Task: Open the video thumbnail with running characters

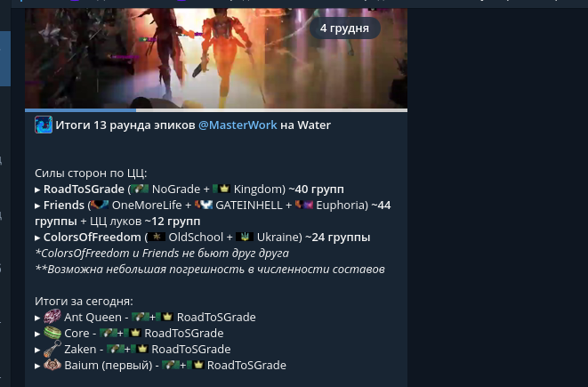Action: [216, 58]
